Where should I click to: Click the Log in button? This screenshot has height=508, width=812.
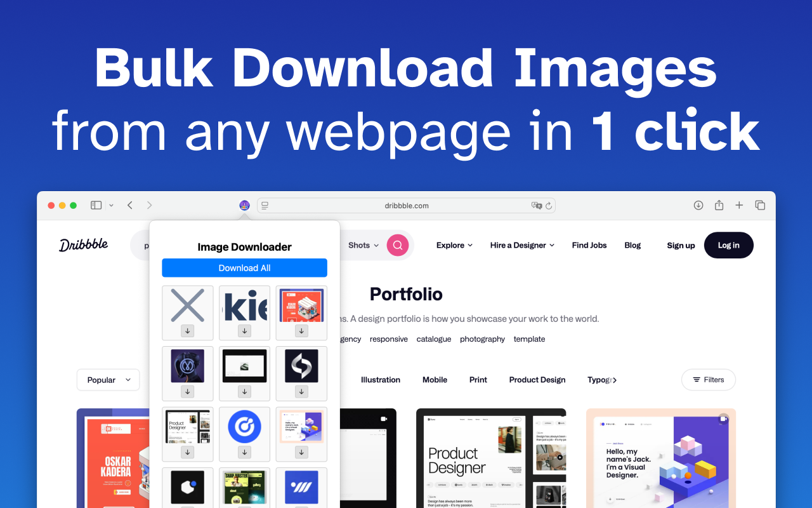pos(729,245)
